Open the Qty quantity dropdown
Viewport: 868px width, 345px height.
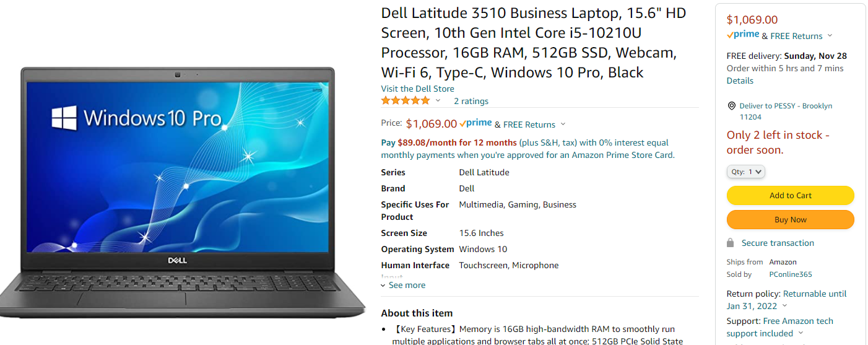coord(746,172)
